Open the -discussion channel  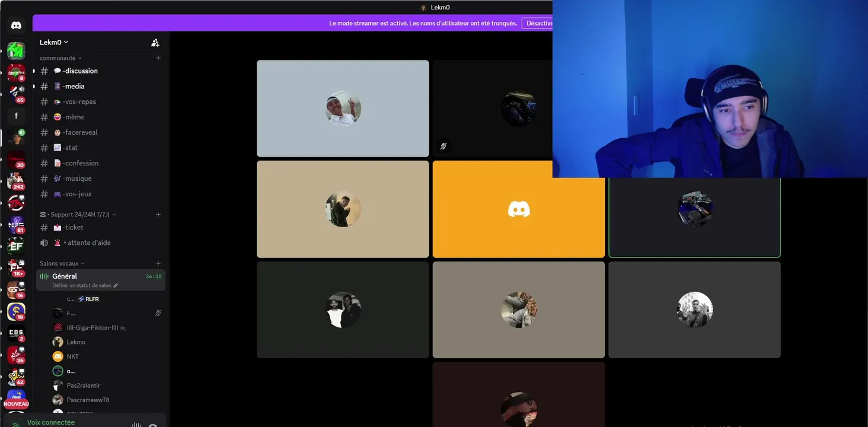tap(101, 71)
